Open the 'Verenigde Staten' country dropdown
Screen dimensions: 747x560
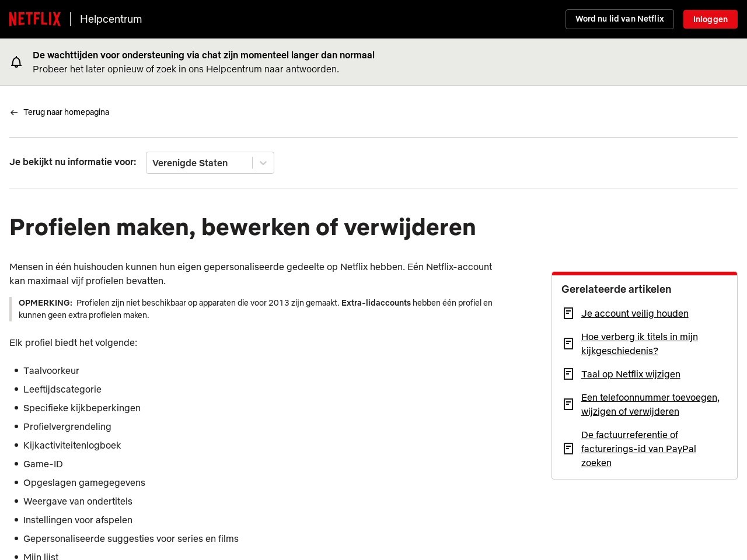click(x=210, y=163)
